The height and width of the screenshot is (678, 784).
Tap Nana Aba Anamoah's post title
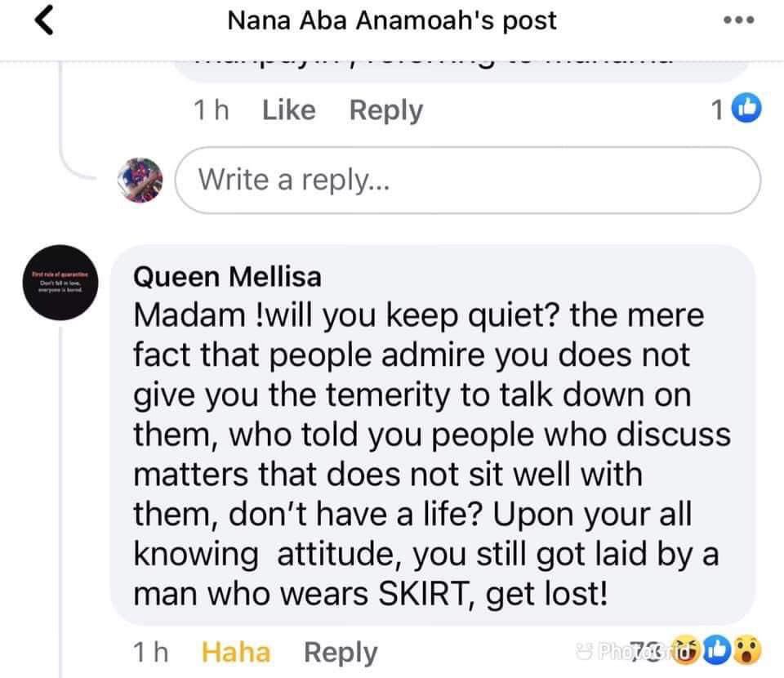click(x=392, y=20)
